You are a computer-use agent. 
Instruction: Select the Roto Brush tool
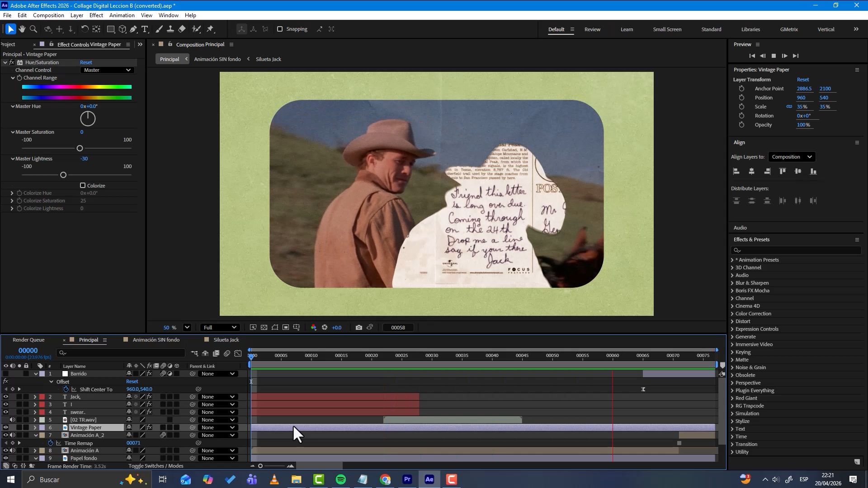pyautogui.click(x=196, y=29)
